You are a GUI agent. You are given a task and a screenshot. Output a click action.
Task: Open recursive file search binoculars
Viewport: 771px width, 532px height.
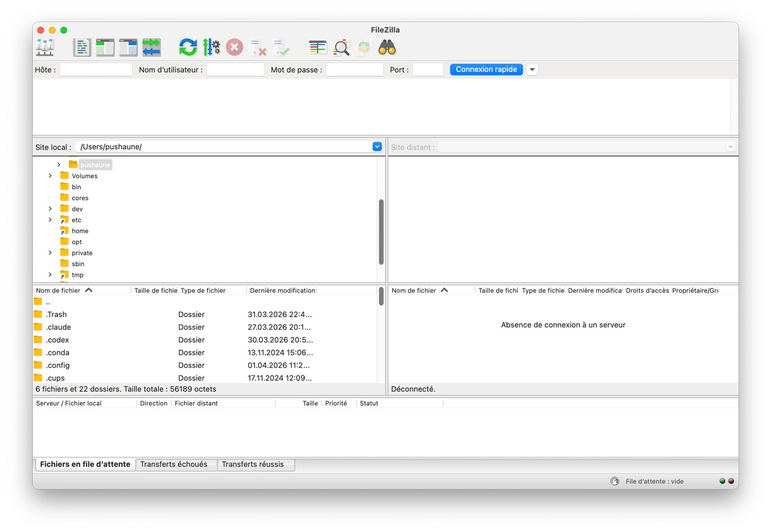pos(387,47)
